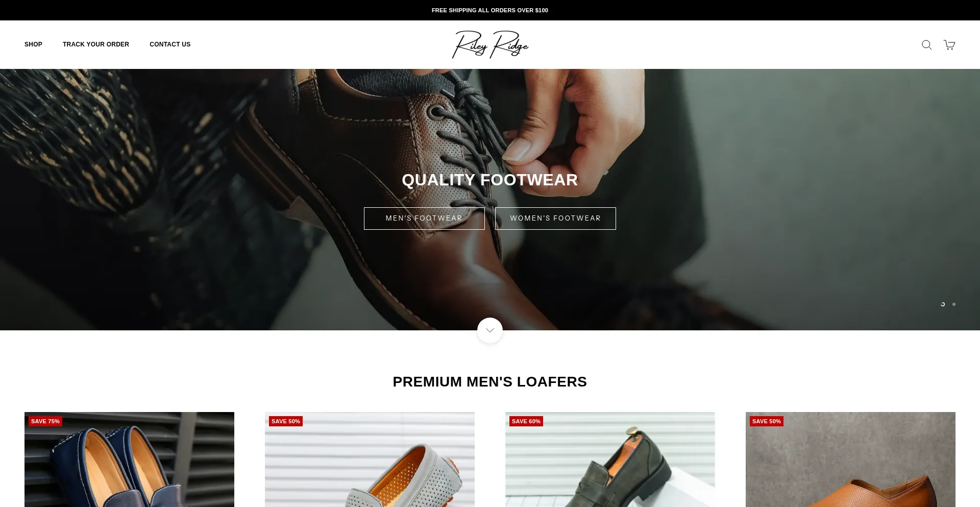
Task: Click the Men's Footwear button
Action: click(424, 219)
